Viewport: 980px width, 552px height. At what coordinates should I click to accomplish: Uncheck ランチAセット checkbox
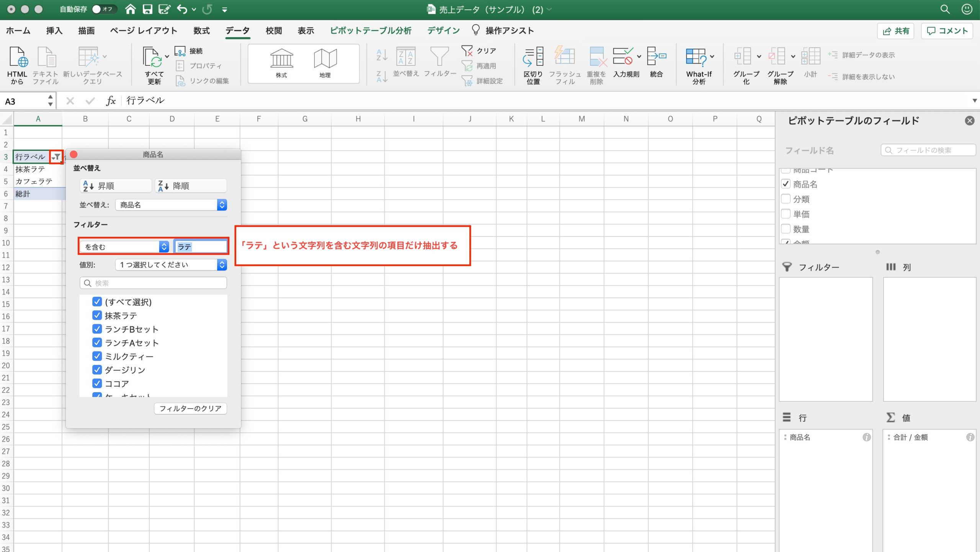point(97,342)
